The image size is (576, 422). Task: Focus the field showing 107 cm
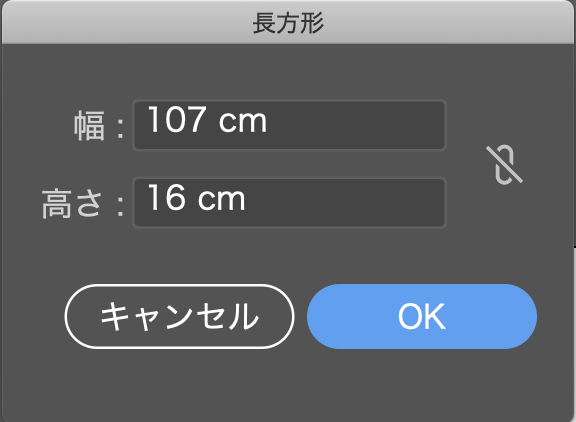pyautogui.click(x=289, y=125)
